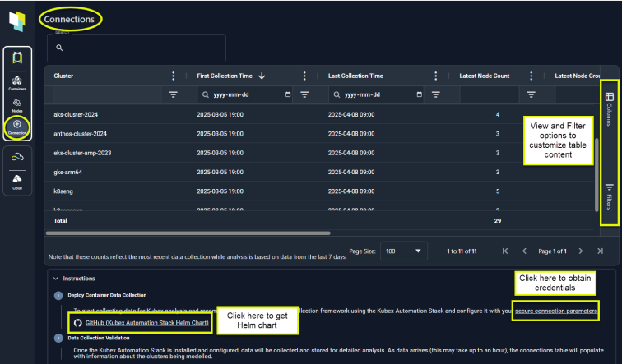The width and height of the screenshot is (622, 364).
Task: Click the Cluster filter text field
Action: (108, 94)
